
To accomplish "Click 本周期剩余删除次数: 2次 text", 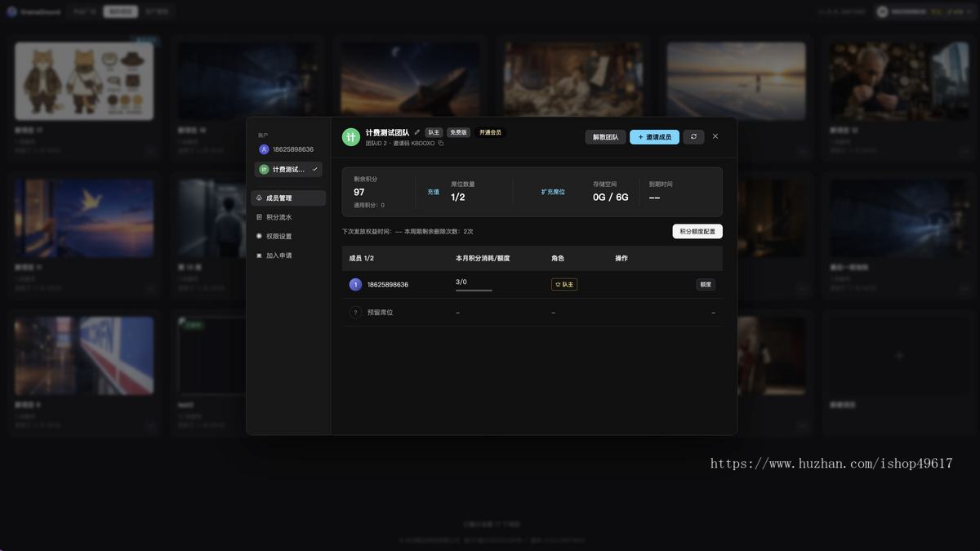I will pyautogui.click(x=439, y=232).
